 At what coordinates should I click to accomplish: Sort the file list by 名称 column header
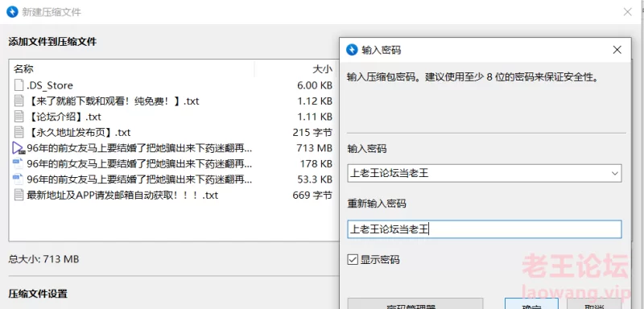pyautogui.click(x=131, y=69)
